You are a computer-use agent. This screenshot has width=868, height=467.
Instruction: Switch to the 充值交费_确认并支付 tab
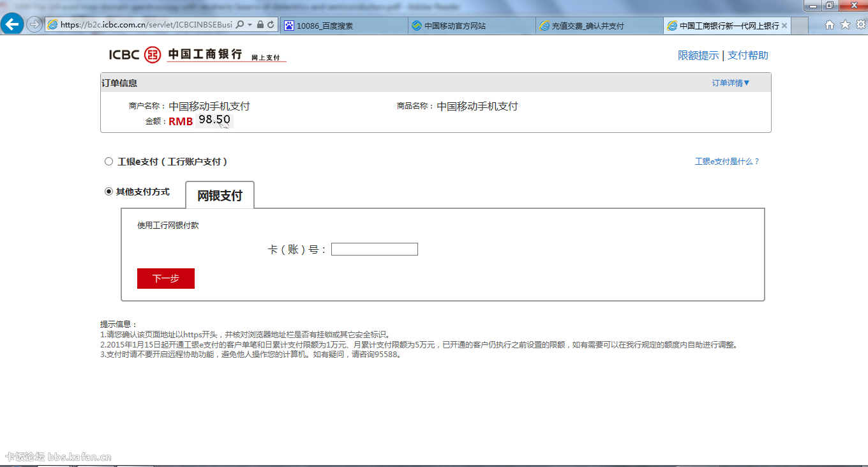(599, 26)
